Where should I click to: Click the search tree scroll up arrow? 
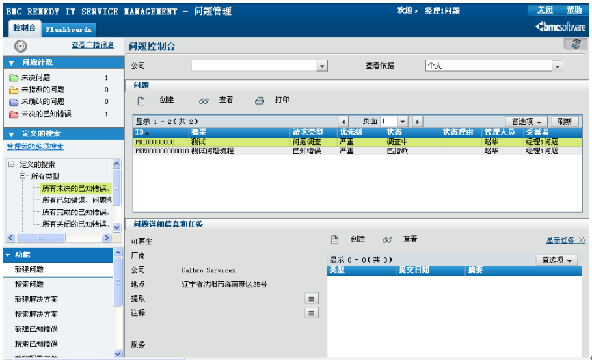[116, 164]
